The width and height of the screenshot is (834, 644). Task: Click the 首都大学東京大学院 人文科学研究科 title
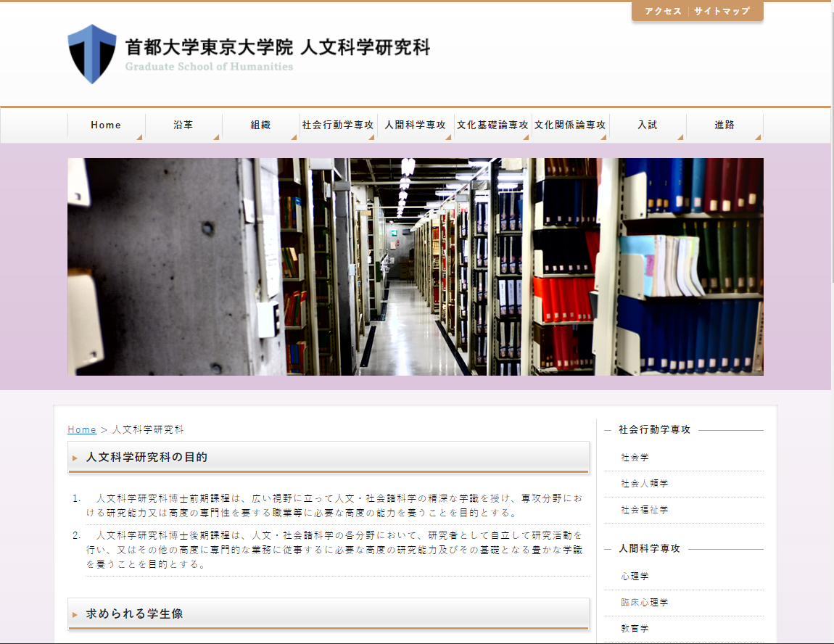tap(278, 47)
